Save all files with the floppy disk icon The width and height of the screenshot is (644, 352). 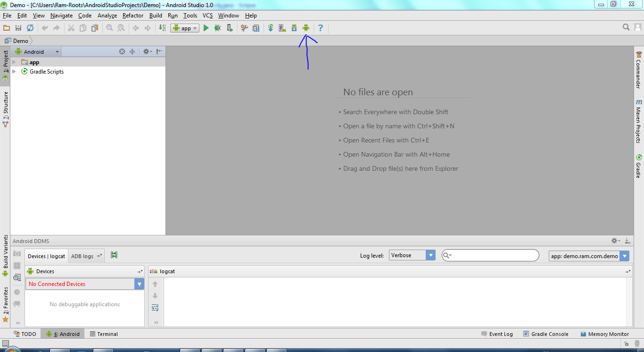18,28
